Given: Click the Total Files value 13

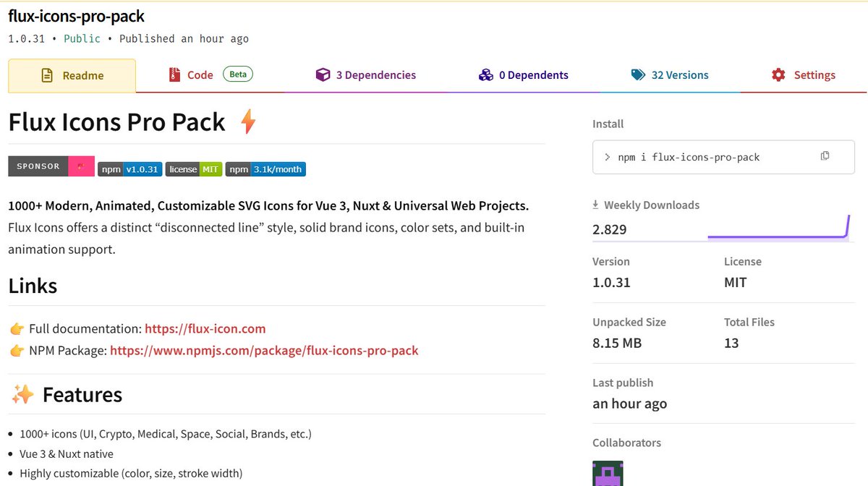Looking at the screenshot, I should [x=731, y=344].
